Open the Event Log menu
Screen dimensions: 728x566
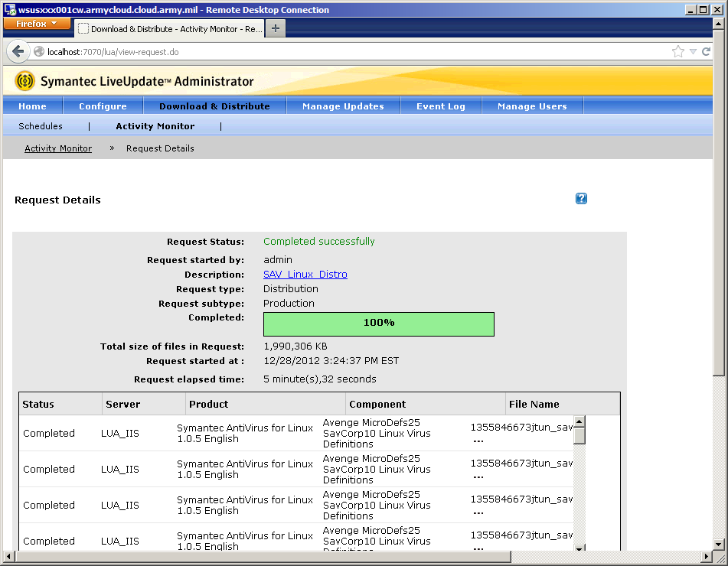[441, 106]
